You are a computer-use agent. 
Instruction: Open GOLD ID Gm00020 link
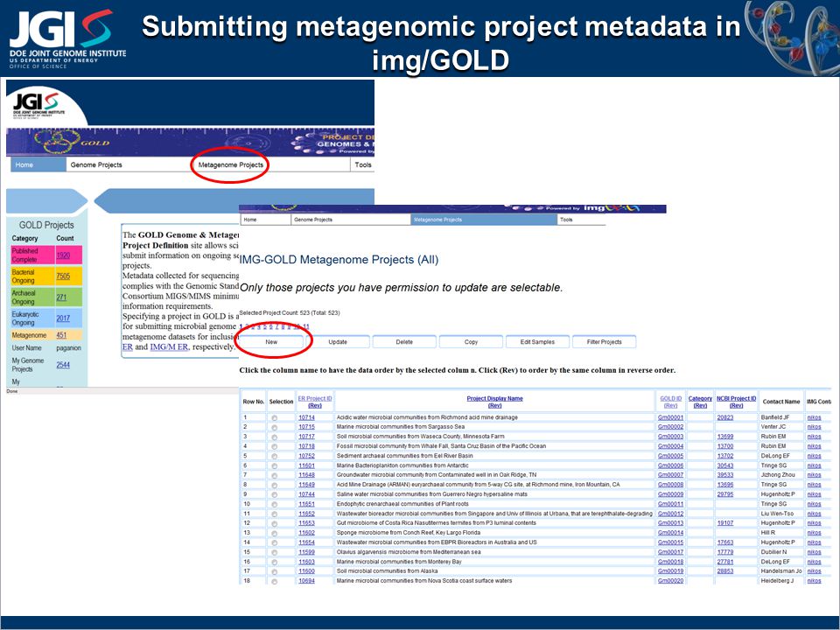tap(671, 581)
